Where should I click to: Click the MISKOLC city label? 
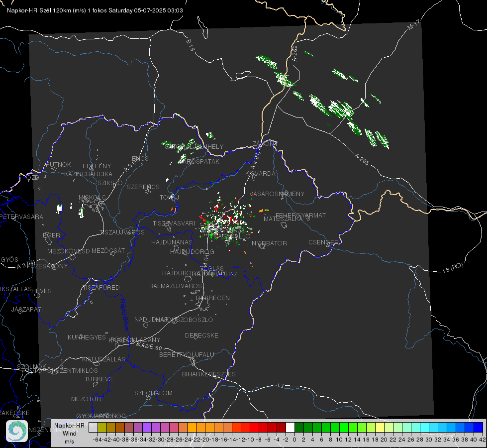[92, 198]
